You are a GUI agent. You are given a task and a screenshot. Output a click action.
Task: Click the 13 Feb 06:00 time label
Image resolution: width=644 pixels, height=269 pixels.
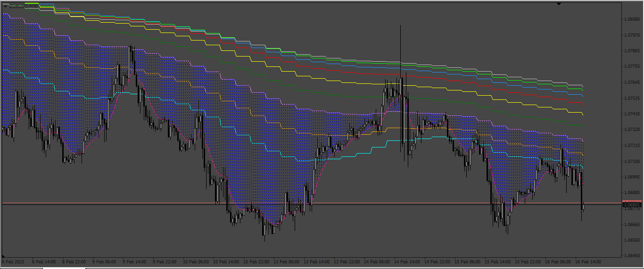[287, 261]
